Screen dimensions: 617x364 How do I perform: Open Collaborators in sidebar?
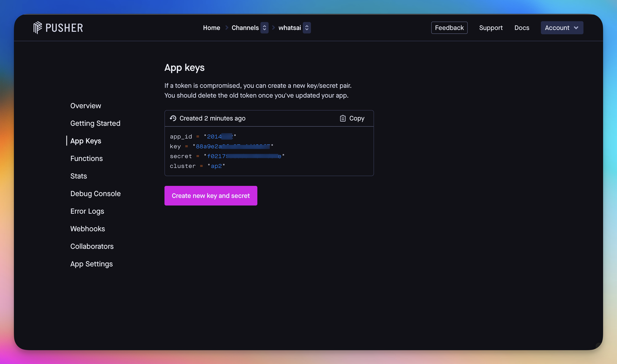click(92, 247)
